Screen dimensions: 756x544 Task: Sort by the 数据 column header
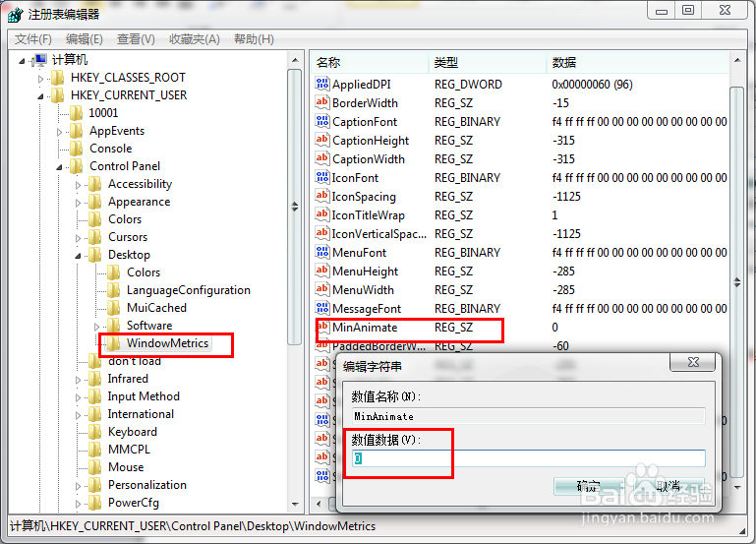click(638, 63)
